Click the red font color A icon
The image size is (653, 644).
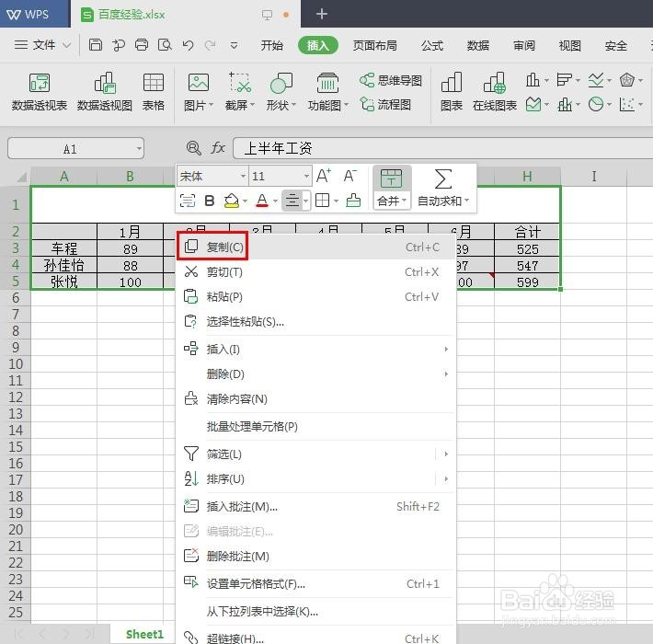coord(262,201)
